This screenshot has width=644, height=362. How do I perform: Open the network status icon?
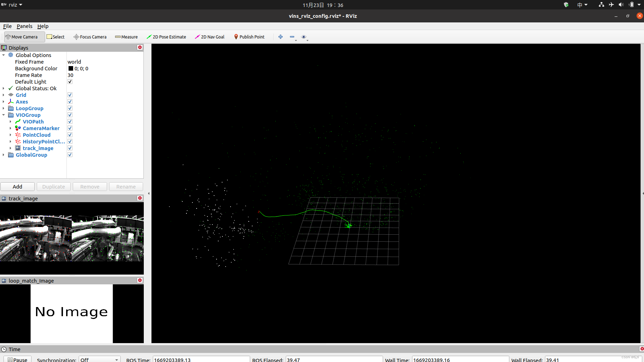point(601,5)
